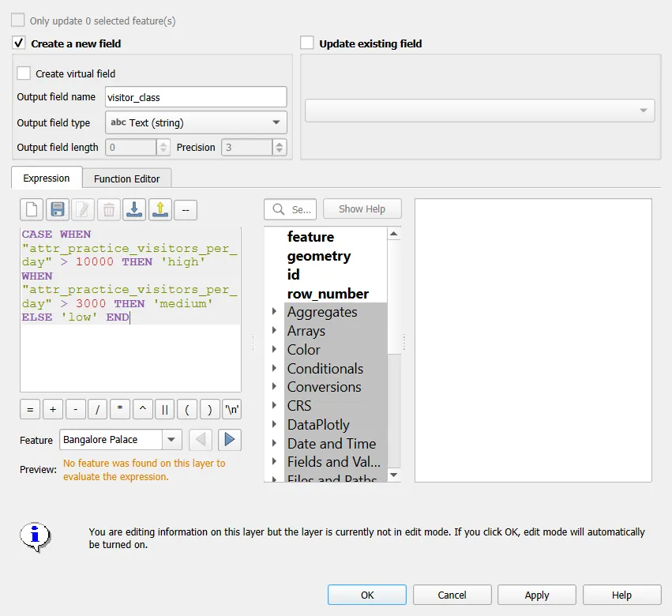Check Update existing field

point(307,43)
